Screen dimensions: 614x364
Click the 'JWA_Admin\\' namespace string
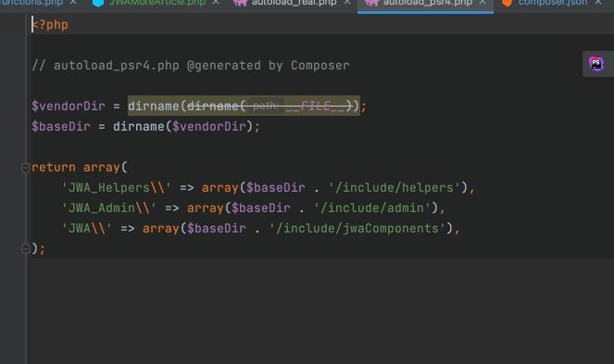[x=109, y=208]
